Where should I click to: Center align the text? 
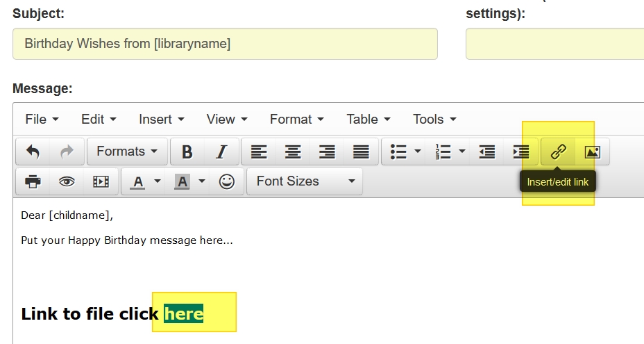pyautogui.click(x=293, y=151)
